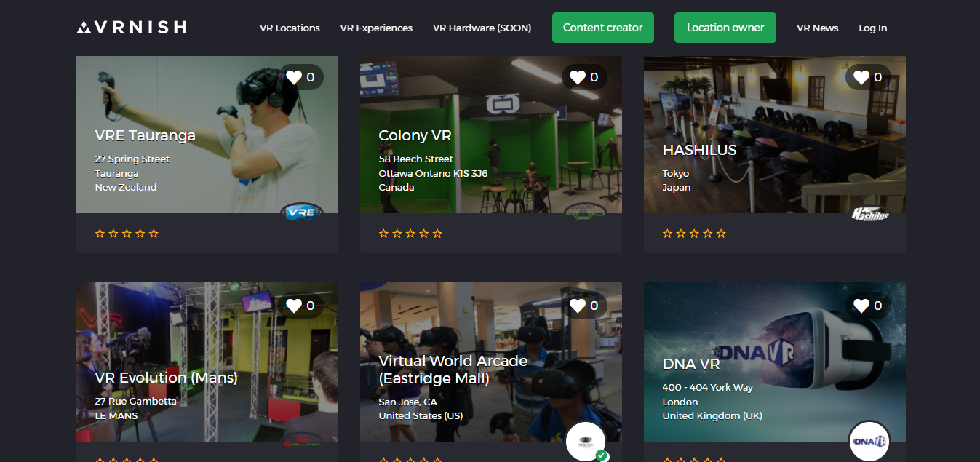The width and height of the screenshot is (980, 462).
Task: Click 'United Kingdom (UK)' text
Action: click(712, 415)
